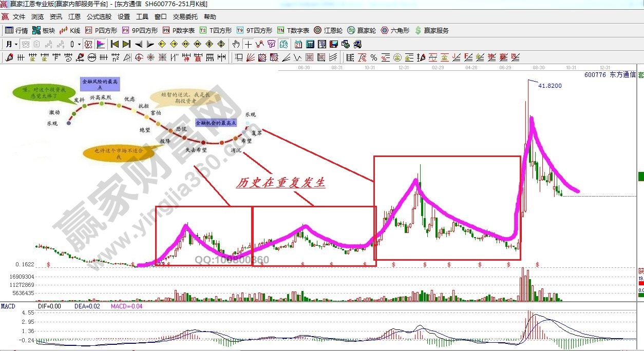Click the calculator icon in toolbar
The image size is (644, 351).
(310, 44)
